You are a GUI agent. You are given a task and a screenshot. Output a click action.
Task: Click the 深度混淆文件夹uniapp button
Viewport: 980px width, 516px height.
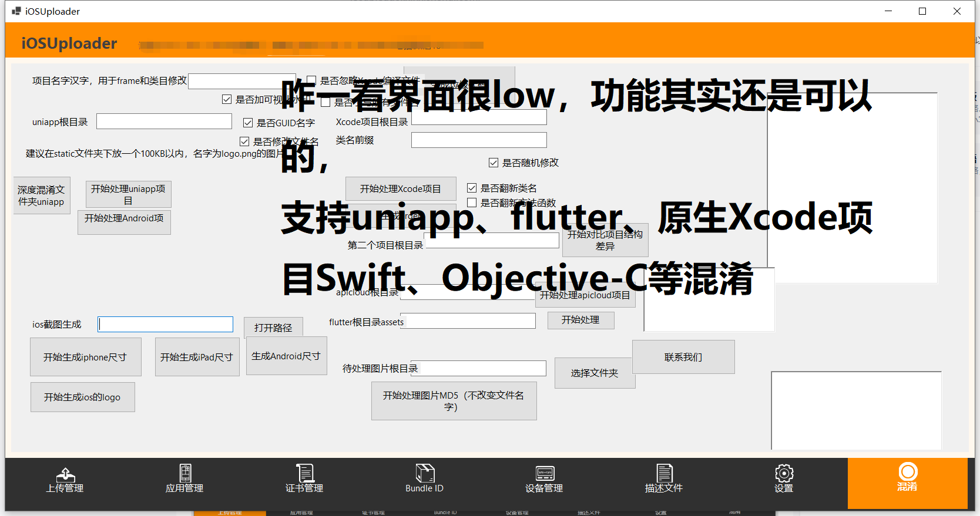[42, 195]
